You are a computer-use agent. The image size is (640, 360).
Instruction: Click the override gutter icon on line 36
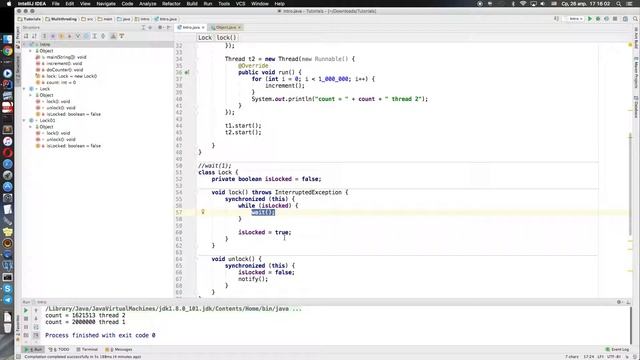(187, 72)
